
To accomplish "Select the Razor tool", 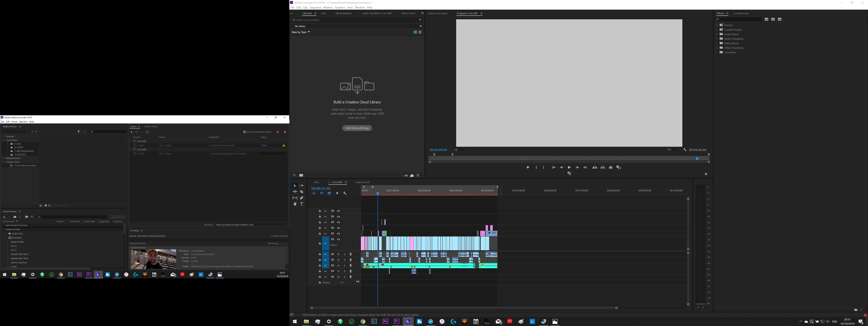I will (302, 192).
